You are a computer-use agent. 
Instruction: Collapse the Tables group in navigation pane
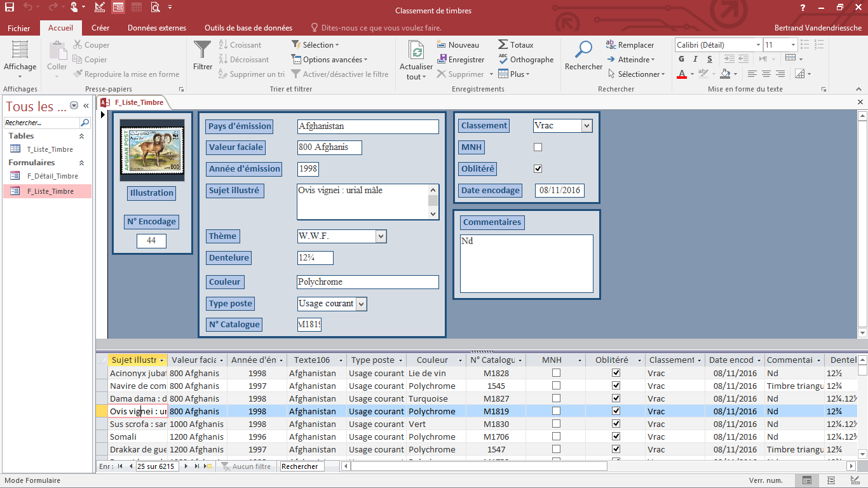pyautogui.click(x=81, y=136)
